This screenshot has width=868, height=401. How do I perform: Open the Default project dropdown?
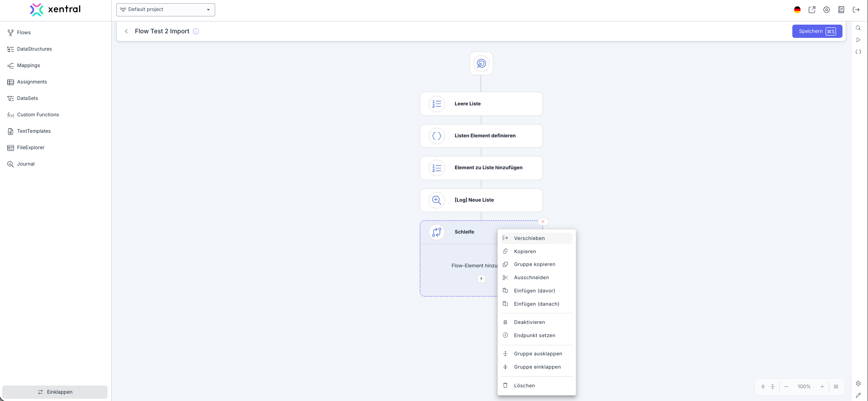165,10
